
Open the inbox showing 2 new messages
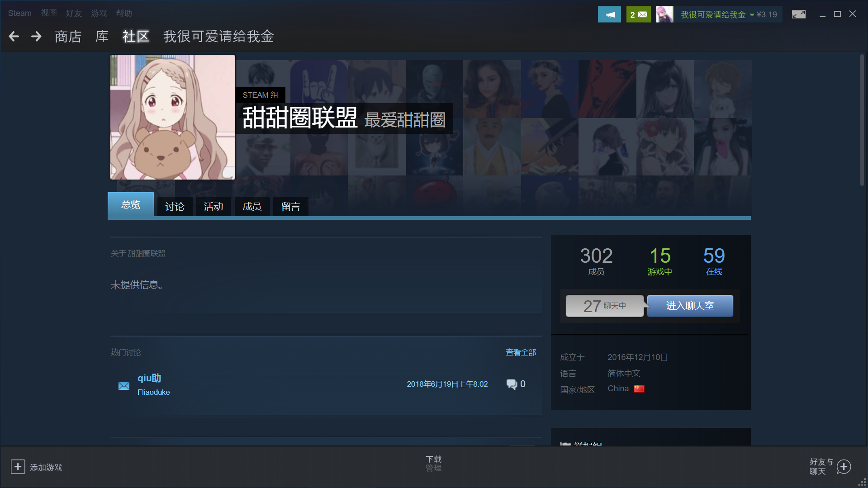pos(638,14)
